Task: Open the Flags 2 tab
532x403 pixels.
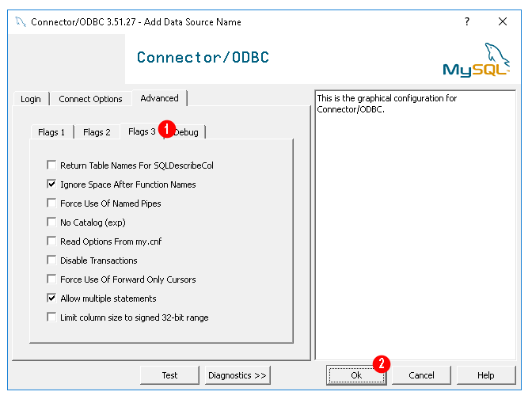Action: coord(97,132)
